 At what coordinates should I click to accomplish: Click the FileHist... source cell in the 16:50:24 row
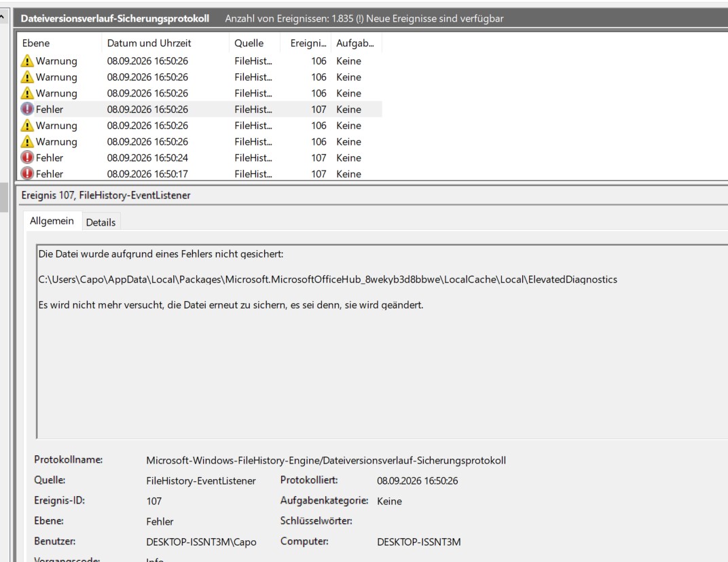pyautogui.click(x=253, y=158)
